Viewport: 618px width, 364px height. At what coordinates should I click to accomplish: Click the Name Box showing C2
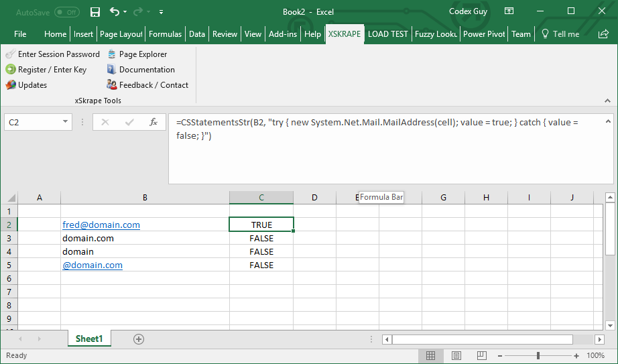33,122
